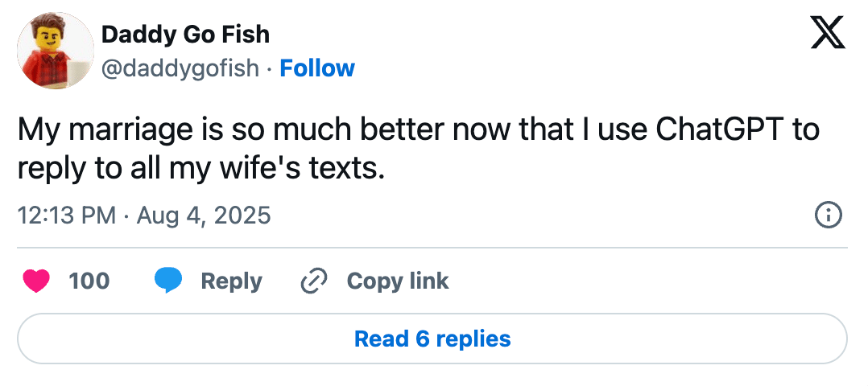The height and width of the screenshot is (386, 868).
Task: Click the 12:13 PM time text
Action: pyautogui.click(x=68, y=216)
